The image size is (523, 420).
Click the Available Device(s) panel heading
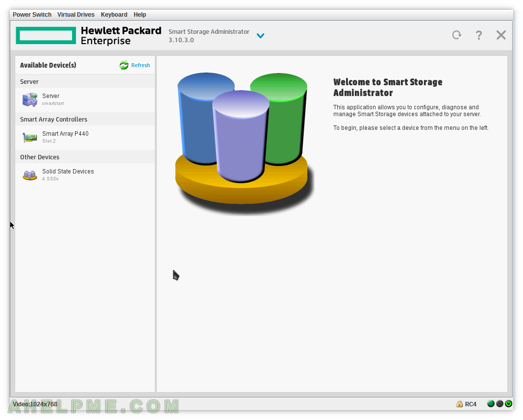coord(48,65)
